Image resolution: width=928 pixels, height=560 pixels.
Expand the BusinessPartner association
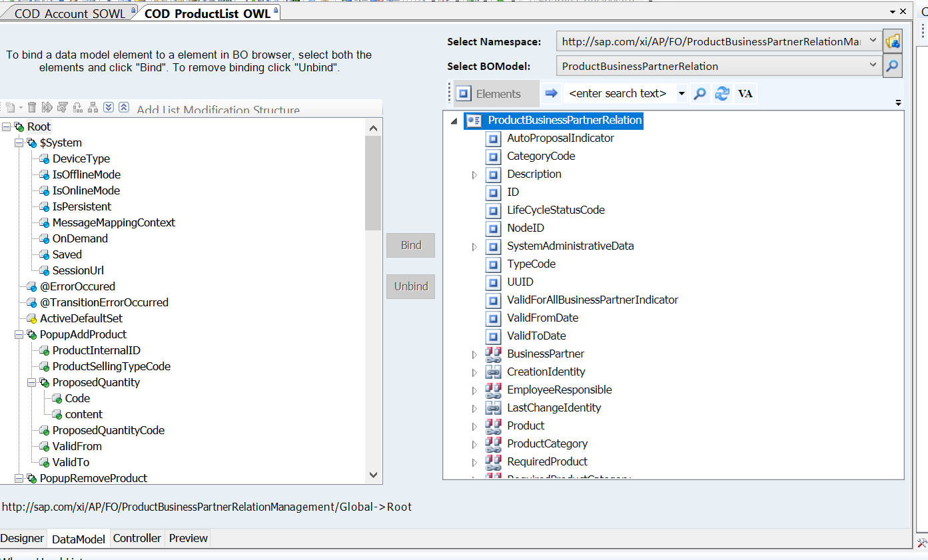474,354
